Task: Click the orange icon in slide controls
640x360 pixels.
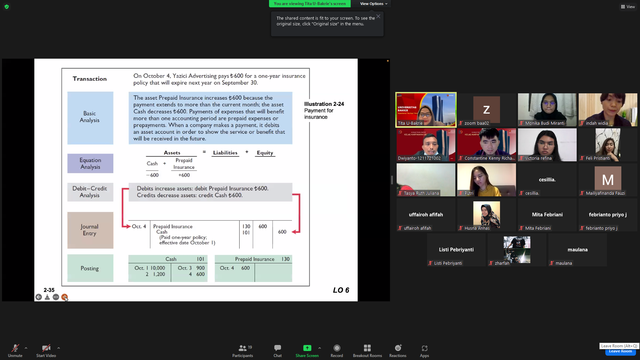Action: [64, 297]
